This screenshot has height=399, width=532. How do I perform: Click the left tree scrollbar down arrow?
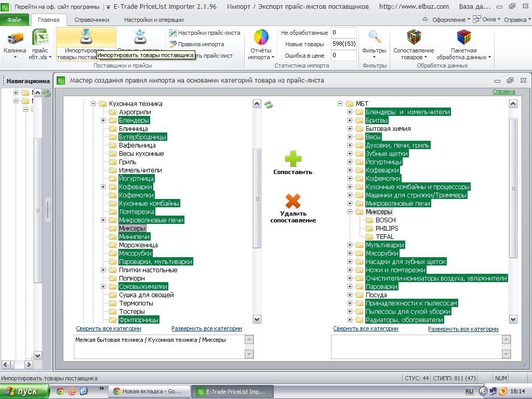coord(257,320)
